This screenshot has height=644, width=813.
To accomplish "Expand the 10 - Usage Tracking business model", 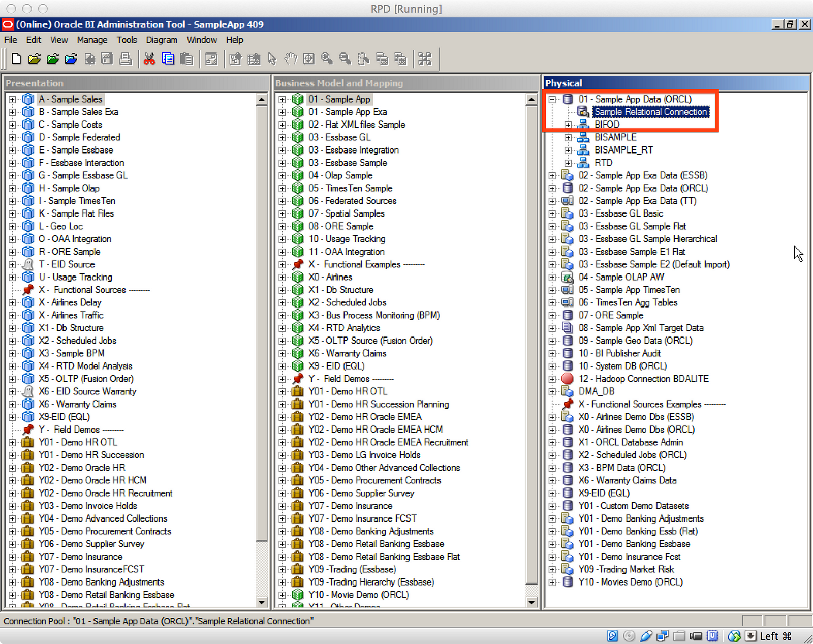I will (282, 239).
